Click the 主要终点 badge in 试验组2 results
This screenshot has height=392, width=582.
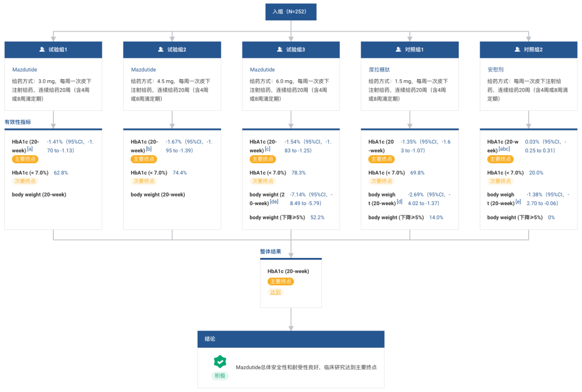click(x=144, y=159)
